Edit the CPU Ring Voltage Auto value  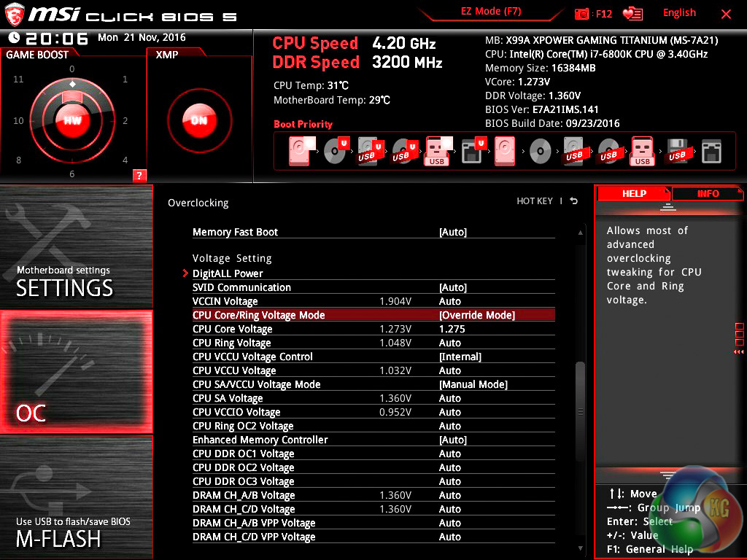coord(449,343)
